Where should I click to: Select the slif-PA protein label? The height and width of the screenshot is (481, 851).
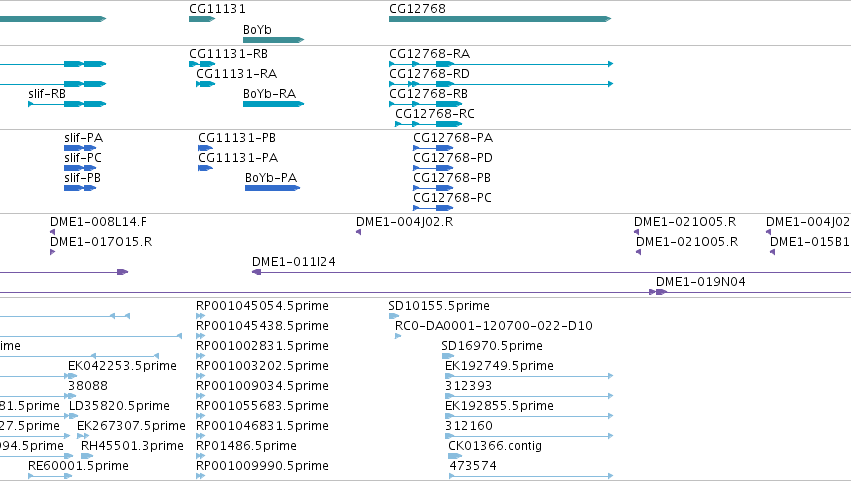point(84,138)
